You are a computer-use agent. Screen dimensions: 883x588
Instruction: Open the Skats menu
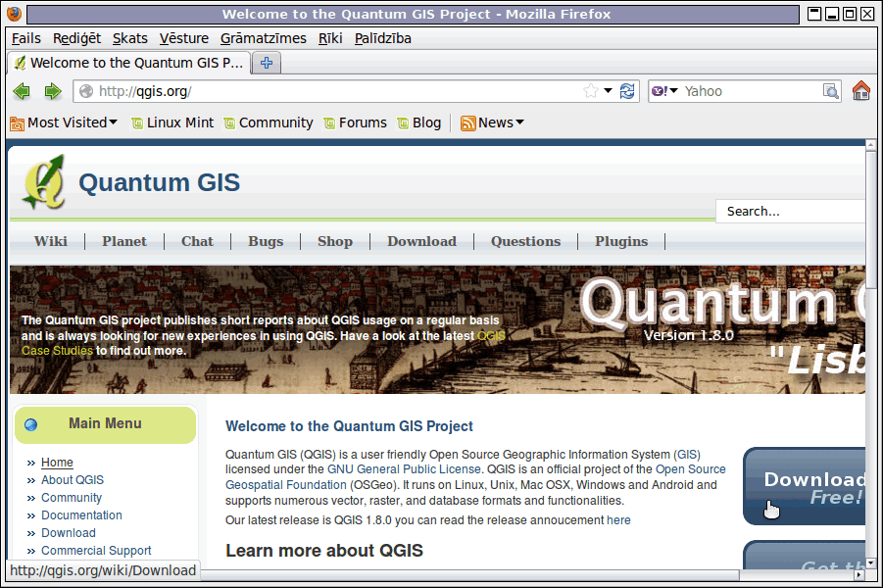click(x=130, y=38)
